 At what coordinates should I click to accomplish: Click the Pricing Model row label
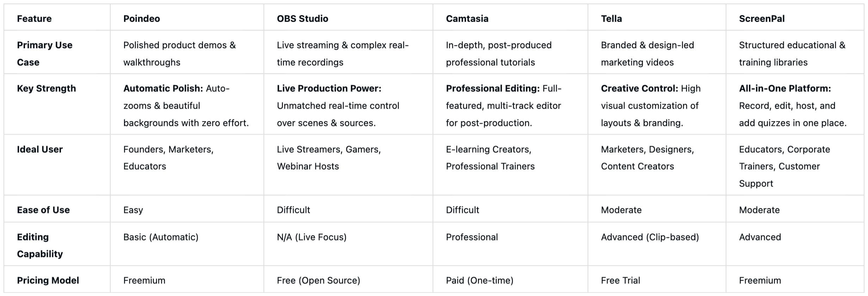tap(48, 280)
